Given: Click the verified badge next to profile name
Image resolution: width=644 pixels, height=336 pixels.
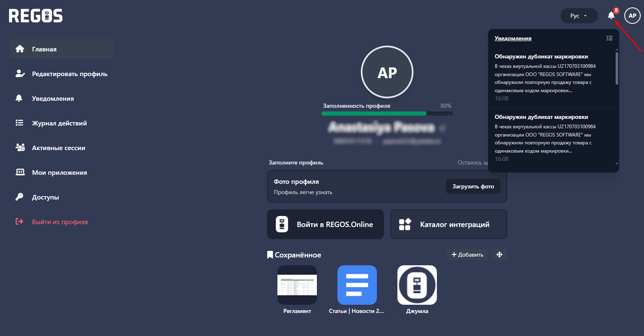Looking at the screenshot, I should click(442, 128).
